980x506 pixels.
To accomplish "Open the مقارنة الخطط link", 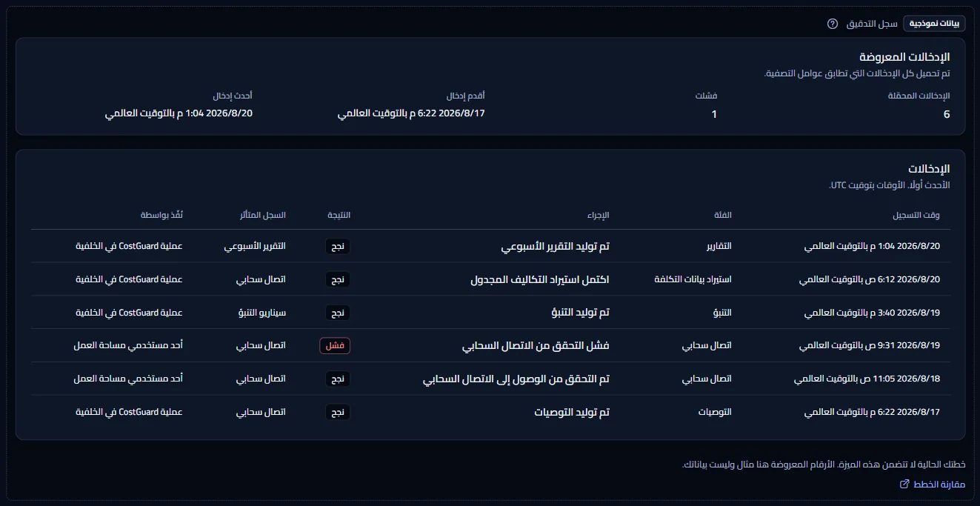I will click(x=939, y=484).
